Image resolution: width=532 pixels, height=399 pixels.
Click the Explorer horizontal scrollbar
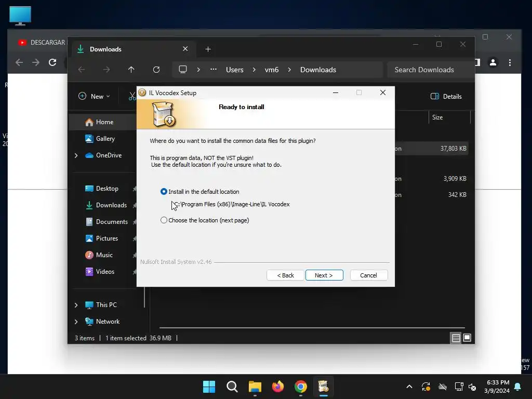[312, 328]
